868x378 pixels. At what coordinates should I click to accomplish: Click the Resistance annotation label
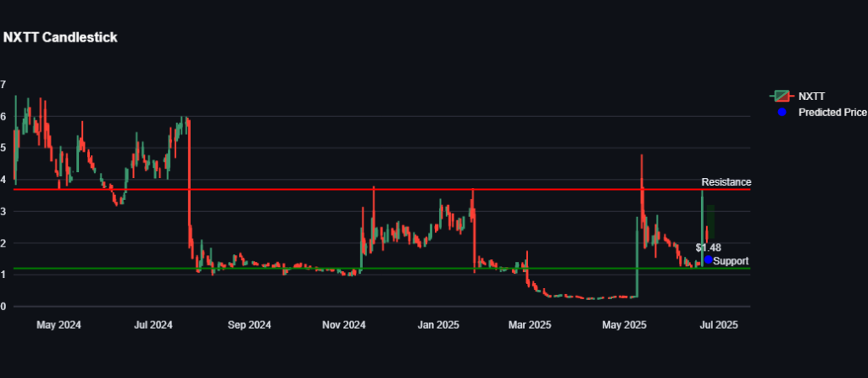[726, 182]
